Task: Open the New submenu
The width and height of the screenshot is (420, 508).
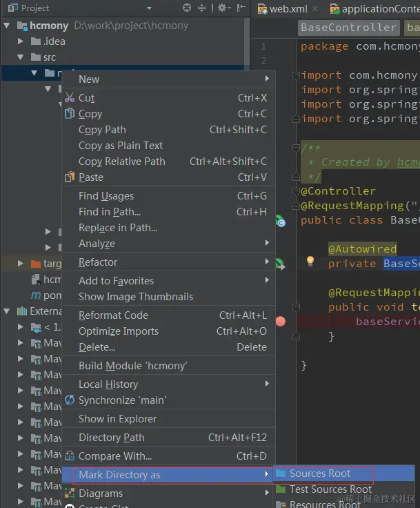Action: (169, 79)
